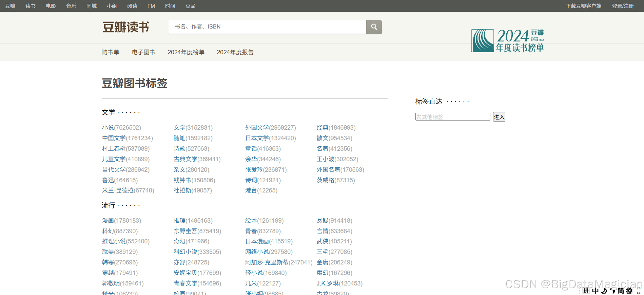This screenshot has height=295, width=644.
Task: Open the 港台 tag link
Action: (x=251, y=190)
